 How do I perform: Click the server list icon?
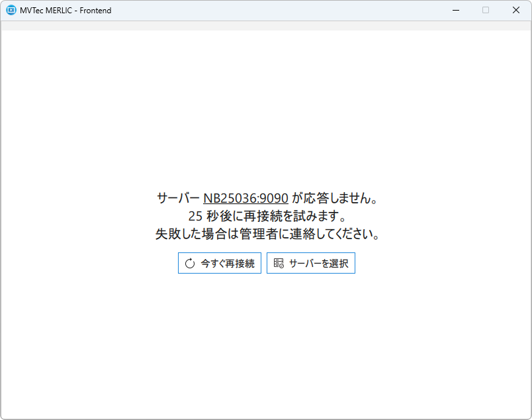pyautogui.click(x=279, y=263)
